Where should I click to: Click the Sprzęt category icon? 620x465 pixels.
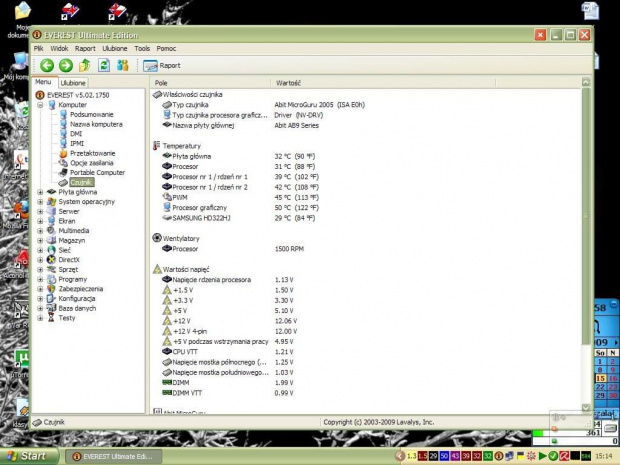click(51, 269)
